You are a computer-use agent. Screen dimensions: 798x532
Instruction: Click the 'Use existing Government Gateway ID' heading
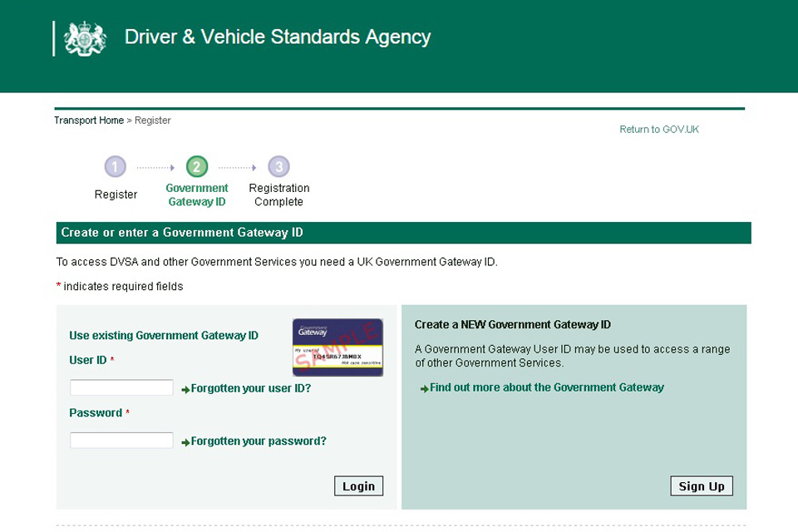tap(164, 336)
